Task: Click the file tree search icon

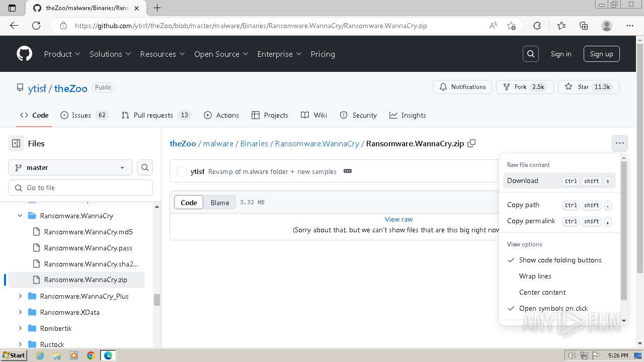Action: pyautogui.click(x=145, y=167)
